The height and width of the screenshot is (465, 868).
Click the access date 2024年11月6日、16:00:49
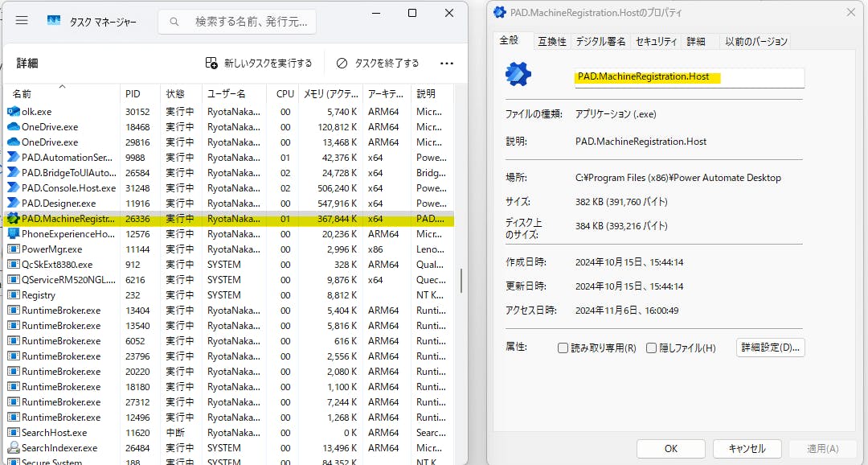click(627, 311)
